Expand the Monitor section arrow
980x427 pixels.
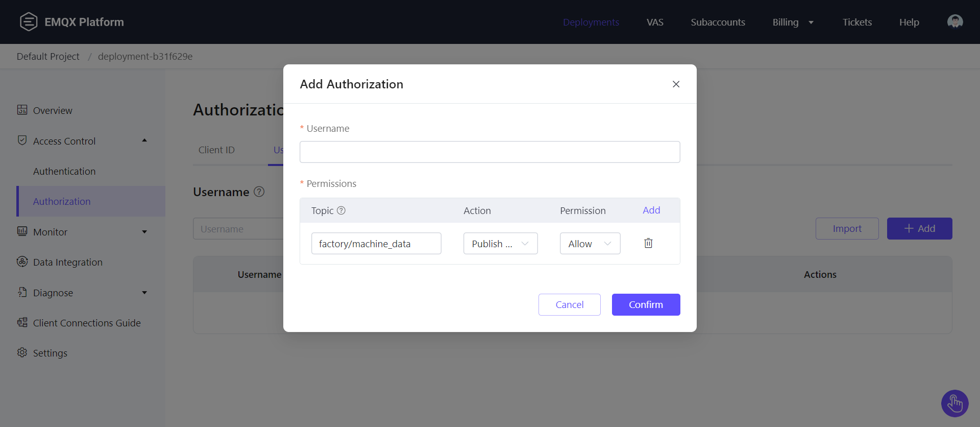click(144, 232)
